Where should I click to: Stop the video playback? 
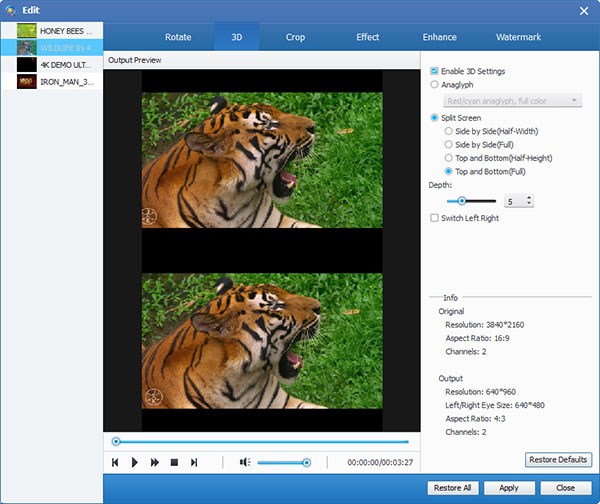(174, 462)
